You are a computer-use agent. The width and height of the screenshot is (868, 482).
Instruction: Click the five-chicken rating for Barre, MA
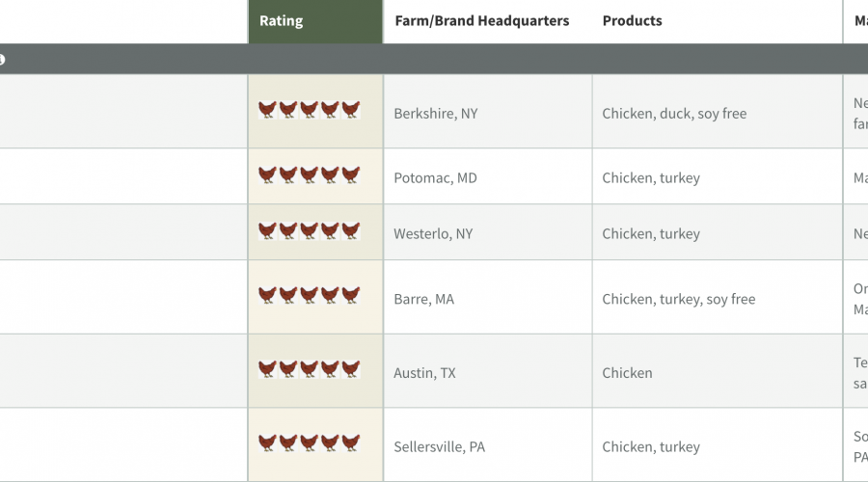309,295
